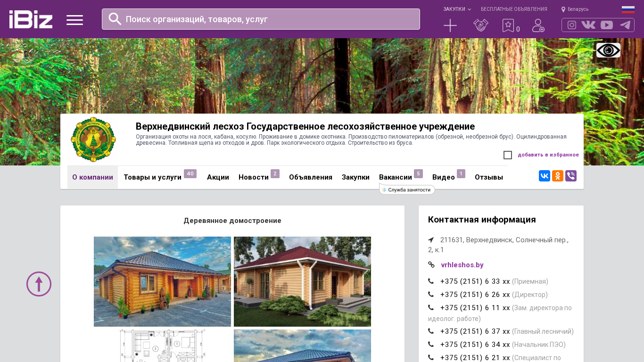The height and width of the screenshot is (362, 644).
Task: Focus the Поиск организаций search field
Action: click(x=261, y=19)
